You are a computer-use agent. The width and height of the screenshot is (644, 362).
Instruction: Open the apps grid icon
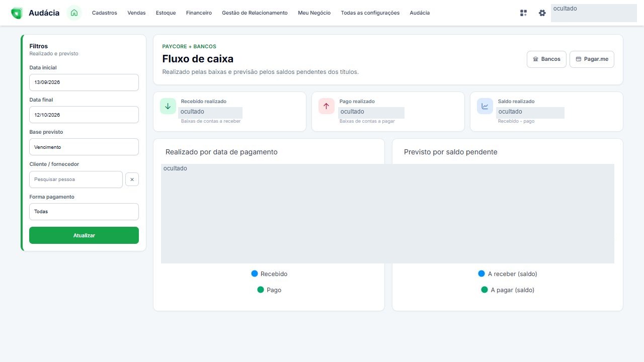click(x=523, y=13)
